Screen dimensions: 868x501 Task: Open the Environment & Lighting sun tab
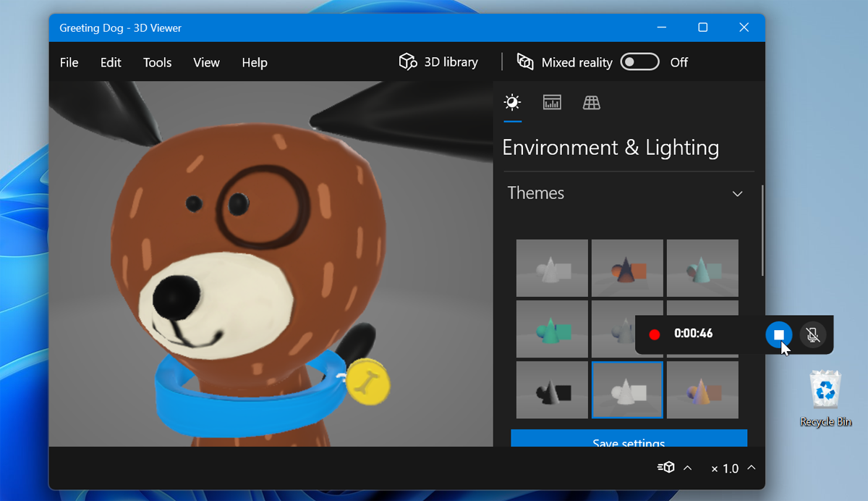point(512,103)
